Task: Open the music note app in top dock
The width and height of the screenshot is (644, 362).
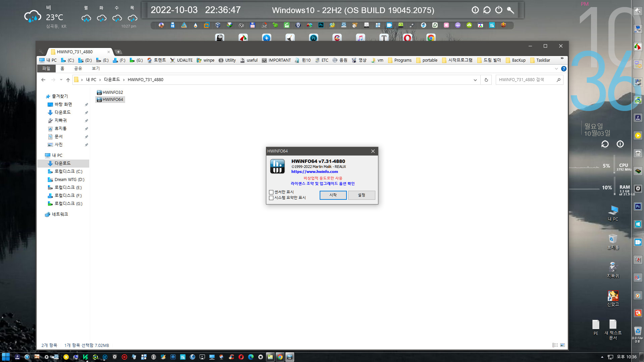Action: (x=361, y=38)
